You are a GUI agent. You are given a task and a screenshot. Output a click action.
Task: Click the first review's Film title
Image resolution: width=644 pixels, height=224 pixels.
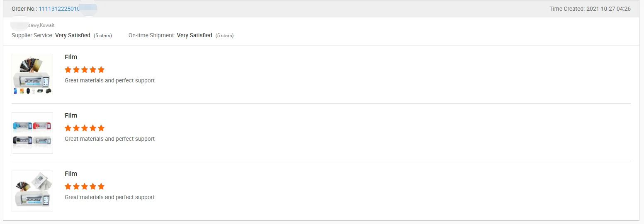pyautogui.click(x=71, y=57)
